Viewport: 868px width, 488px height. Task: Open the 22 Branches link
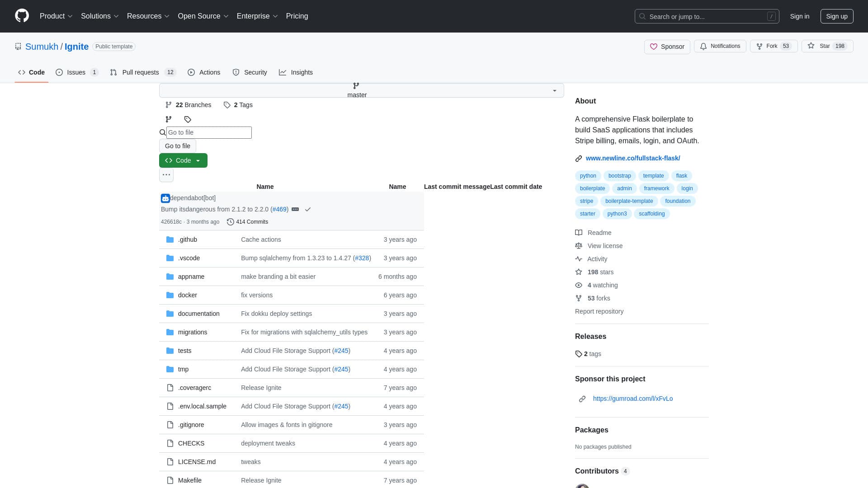[x=189, y=105]
